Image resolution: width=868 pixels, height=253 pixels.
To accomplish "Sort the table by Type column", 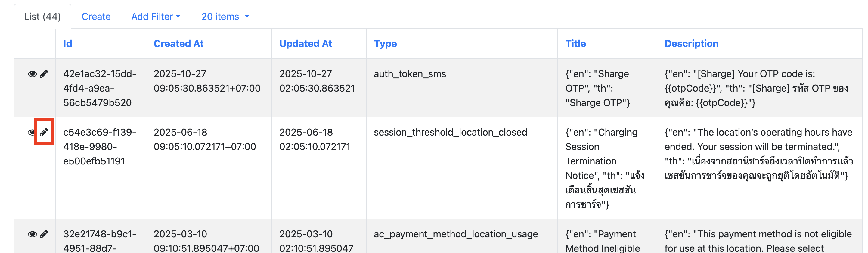I will [x=385, y=43].
